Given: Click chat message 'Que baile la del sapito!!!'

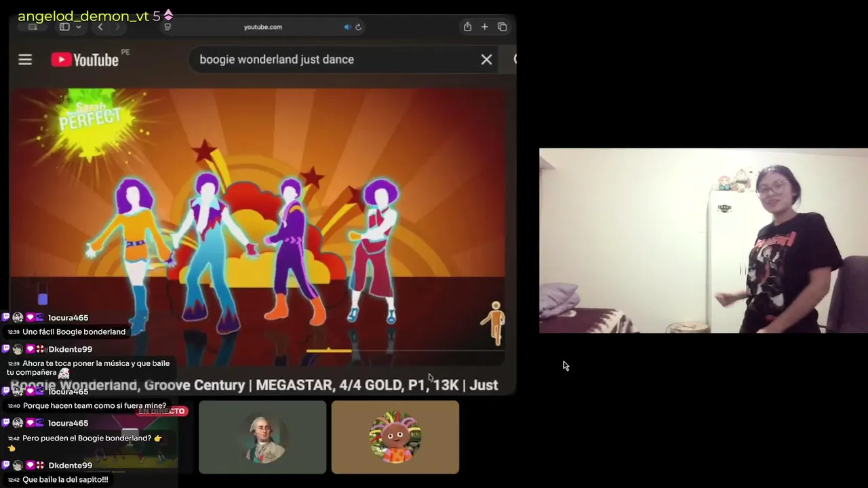Looking at the screenshot, I should [x=65, y=480].
